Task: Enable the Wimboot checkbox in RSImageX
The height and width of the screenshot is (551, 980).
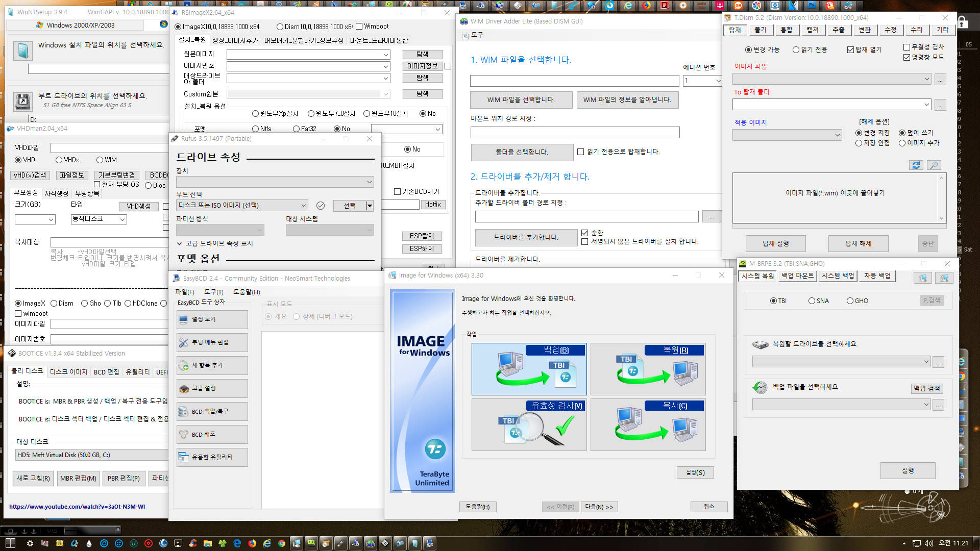Action: coord(359,27)
